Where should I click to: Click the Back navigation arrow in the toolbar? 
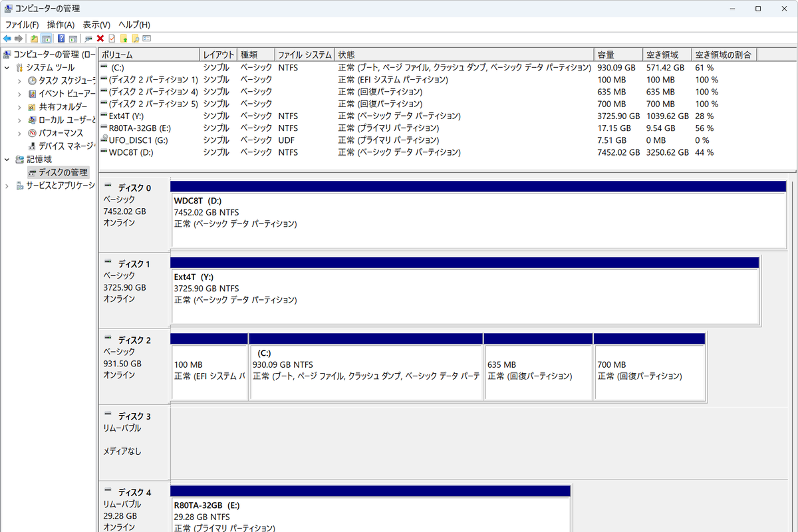click(7, 38)
